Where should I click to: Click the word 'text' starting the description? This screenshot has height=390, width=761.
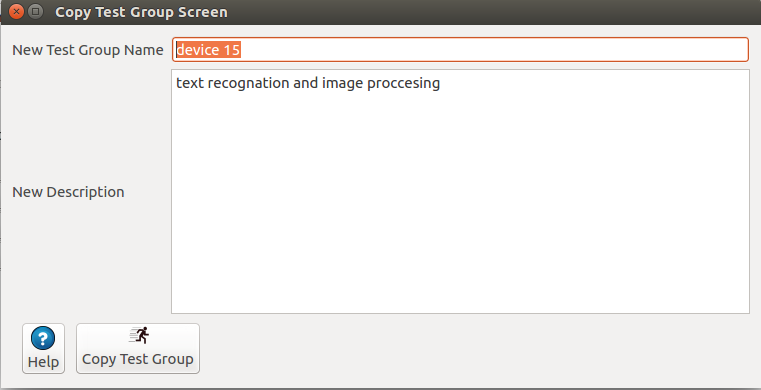coord(190,83)
